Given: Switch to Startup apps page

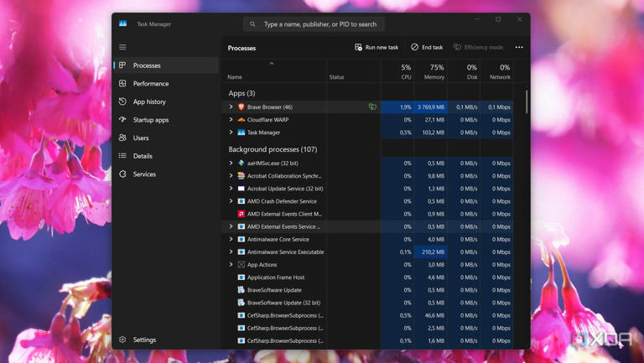Looking at the screenshot, I should [x=150, y=120].
